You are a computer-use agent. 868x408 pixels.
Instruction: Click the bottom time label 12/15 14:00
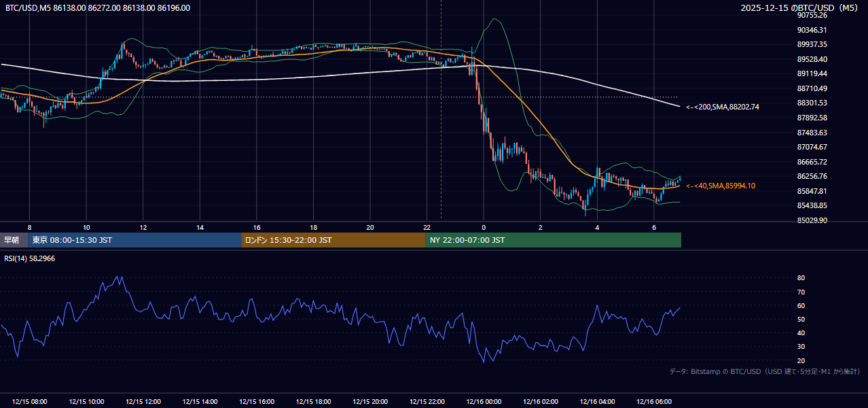point(200,402)
